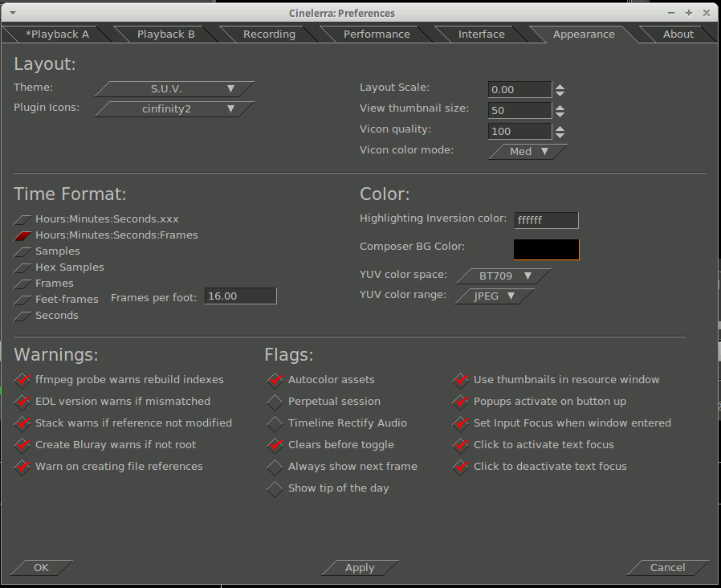Open the YUV color space BT709 dropdown
Screen dimensions: 721x588
coord(503,276)
